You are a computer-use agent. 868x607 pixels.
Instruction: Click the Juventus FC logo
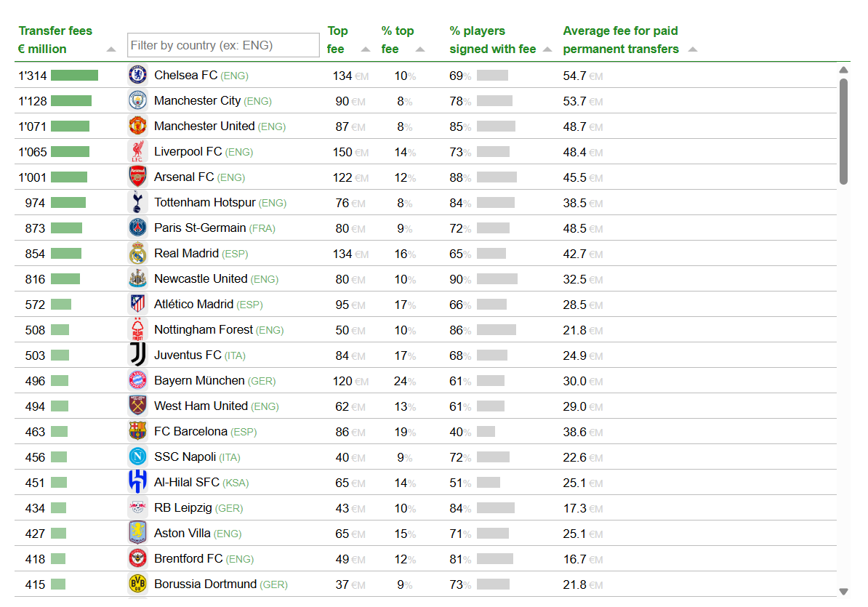137,355
